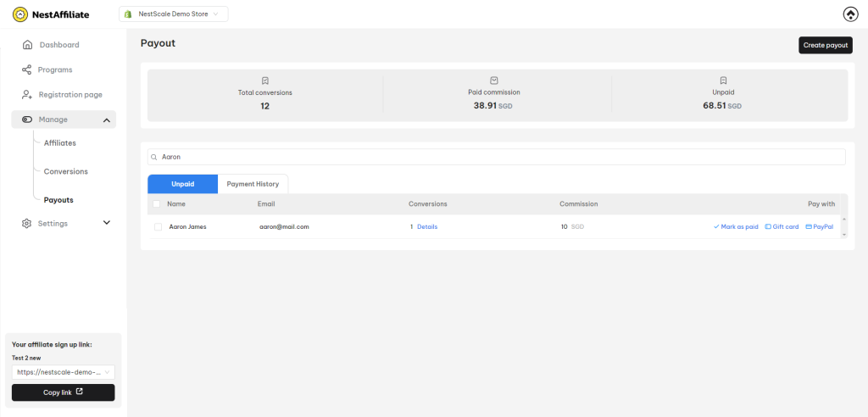This screenshot has width=868, height=417.
Task: Click the Commission column header
Action: coord(578,203)
